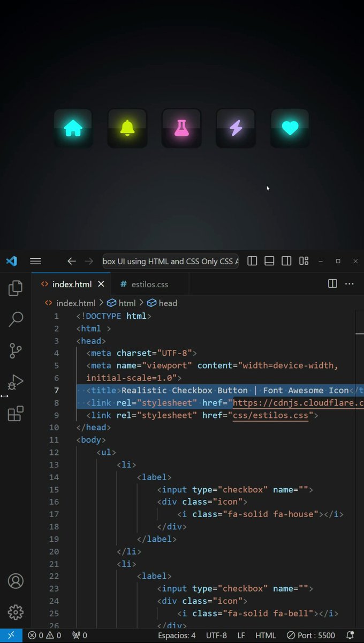Switch to the estilos.css tab
364x643 pixels.
(150, 284)
